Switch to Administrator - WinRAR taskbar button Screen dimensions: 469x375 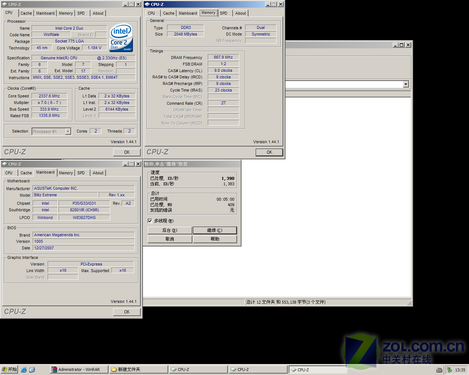coord(79,369)
